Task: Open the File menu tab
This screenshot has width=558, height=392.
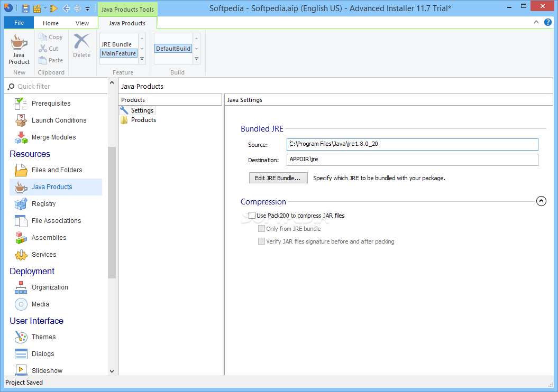Action: [19, 23]
